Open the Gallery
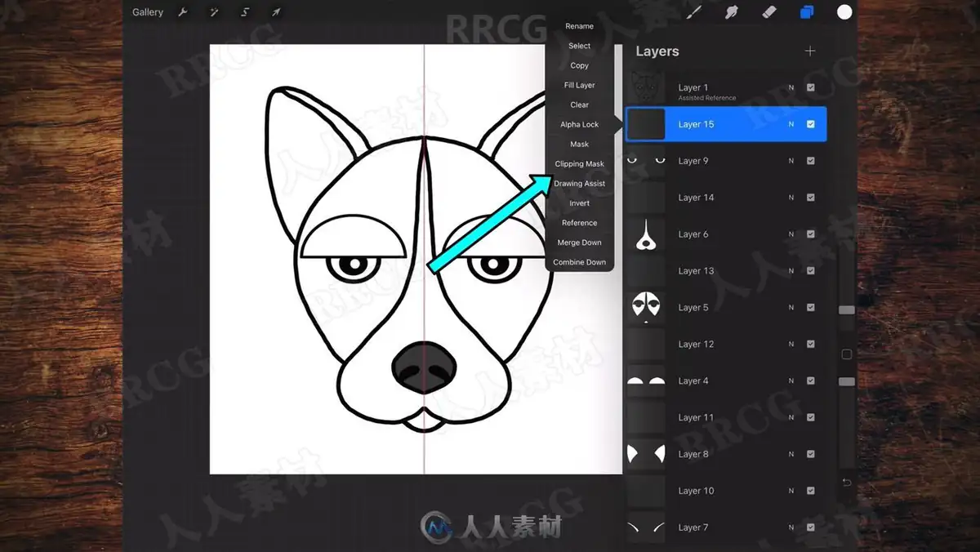Screen dimensions: 980x552 pos(148,12)
